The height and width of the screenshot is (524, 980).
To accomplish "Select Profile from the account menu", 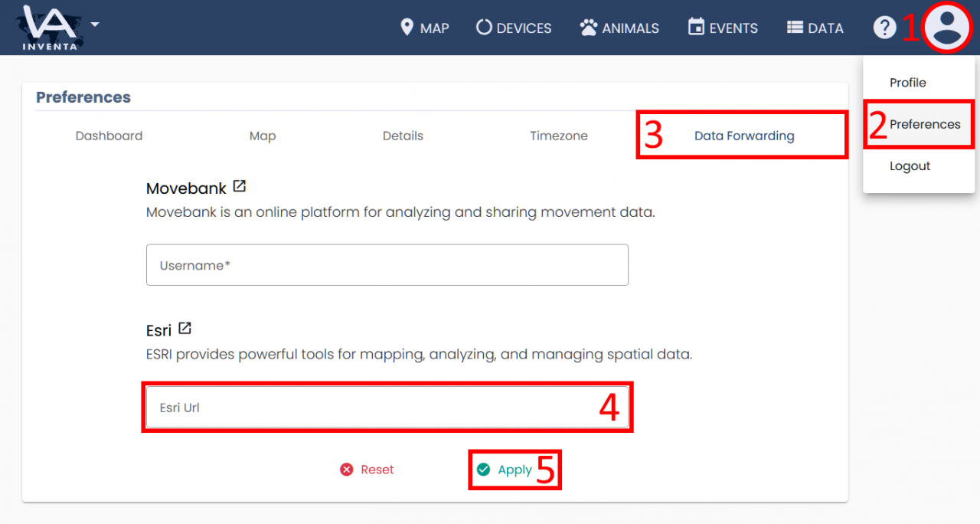I will pyautogui.click(x=907, y=83).
